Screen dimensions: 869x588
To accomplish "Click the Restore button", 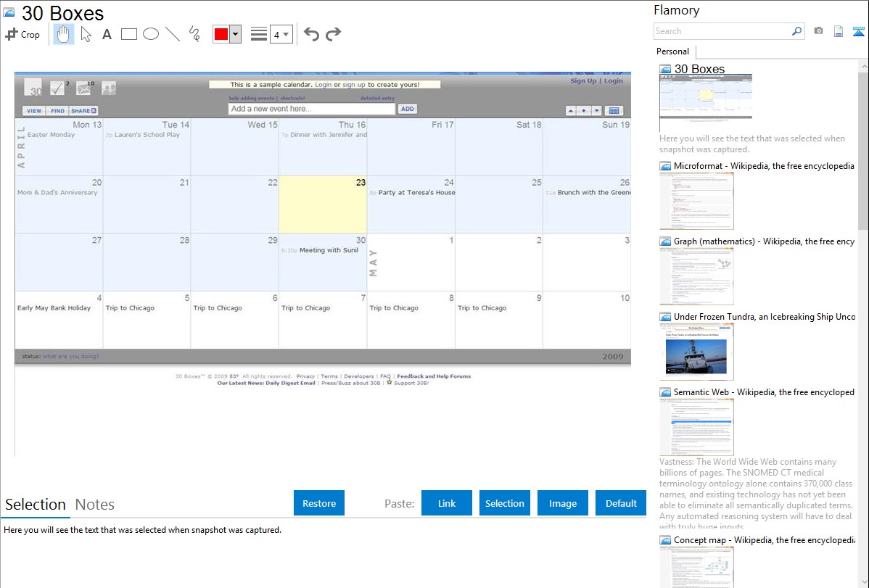I will click(319, 503).
